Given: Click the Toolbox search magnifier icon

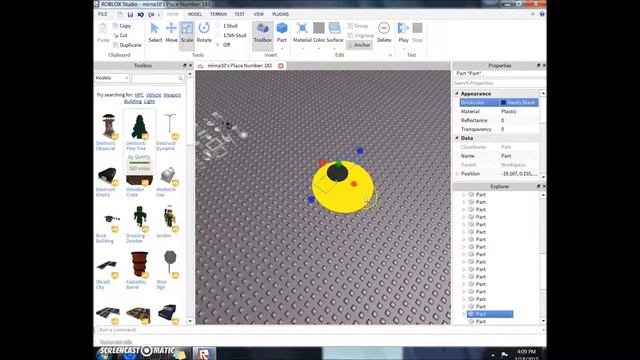Looking at the screenshot, I should (180, 78).
